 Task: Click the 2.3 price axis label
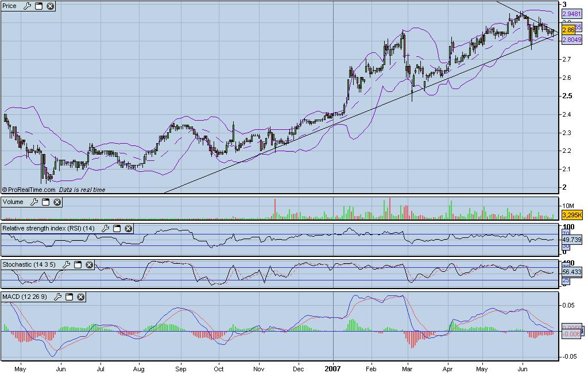[x=567, y=133]
